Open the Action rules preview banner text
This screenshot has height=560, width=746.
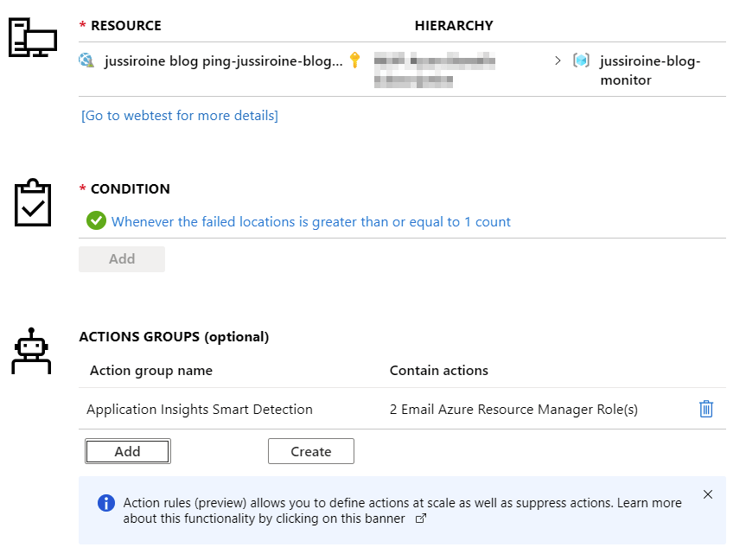point(402,511)
